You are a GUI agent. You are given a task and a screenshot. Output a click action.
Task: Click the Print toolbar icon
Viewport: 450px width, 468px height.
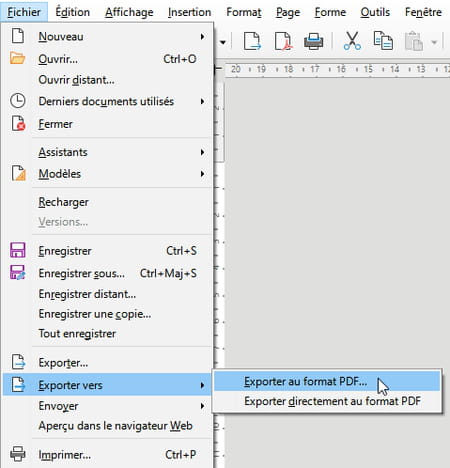(313, 41)
